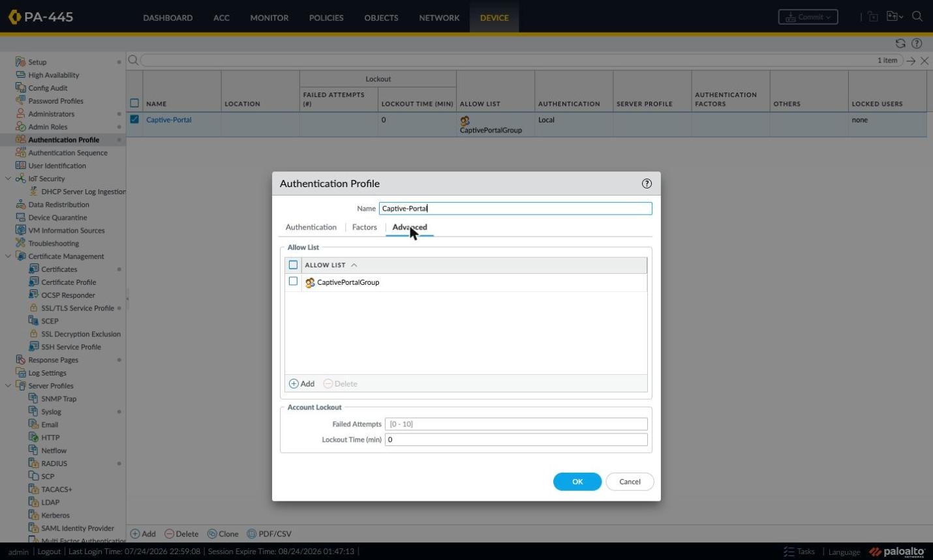Click the Language link in status bar

pos(844,552)
